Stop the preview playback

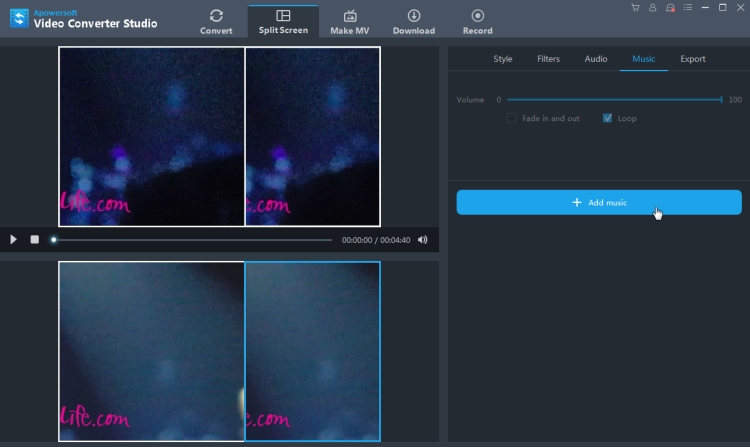coord(34,240)
